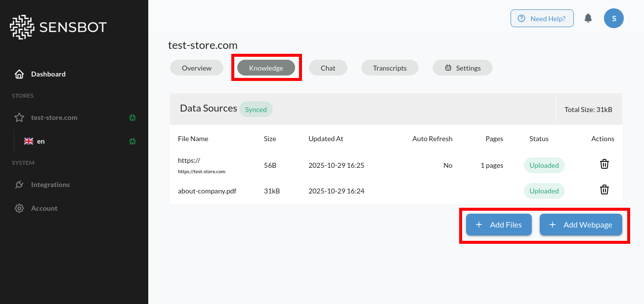Delete the about-company.pdf data source

coord(604,190)
